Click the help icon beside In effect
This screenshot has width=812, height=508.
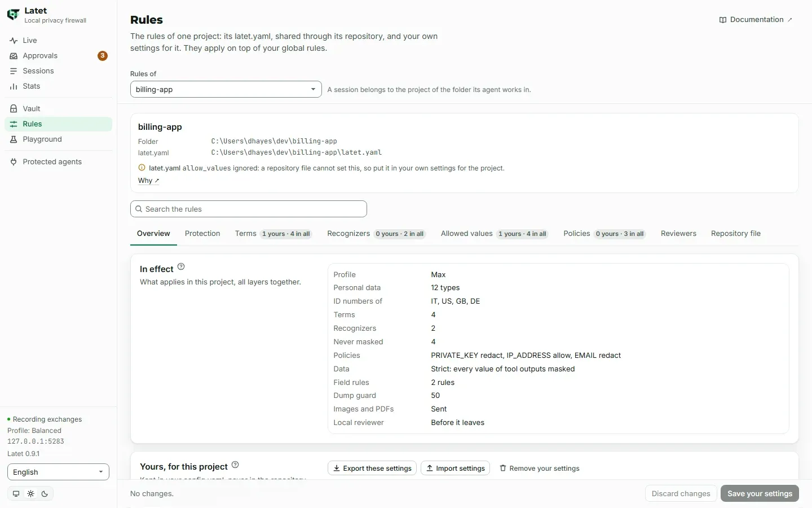(181, 266)
